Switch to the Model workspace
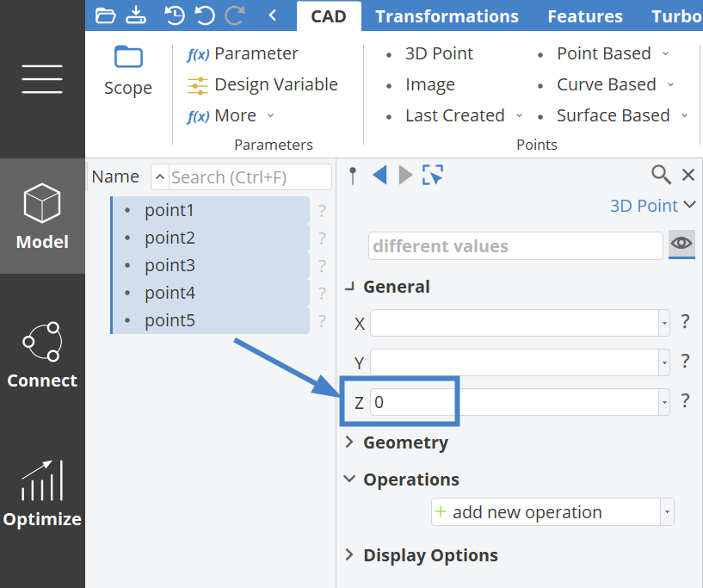Viewport: 703px width, 588px height. tap(42, 216)
